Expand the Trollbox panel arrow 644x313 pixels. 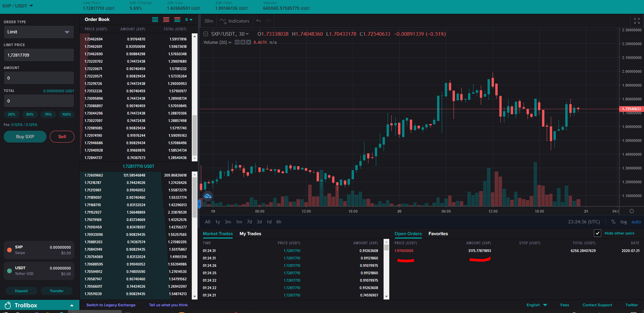72,305
